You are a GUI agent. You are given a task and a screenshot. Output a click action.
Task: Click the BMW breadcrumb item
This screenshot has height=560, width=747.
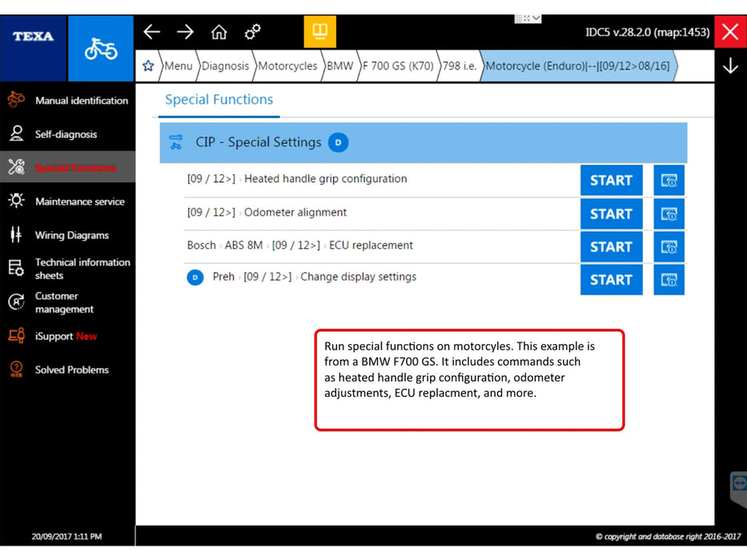tap(339, 66)
